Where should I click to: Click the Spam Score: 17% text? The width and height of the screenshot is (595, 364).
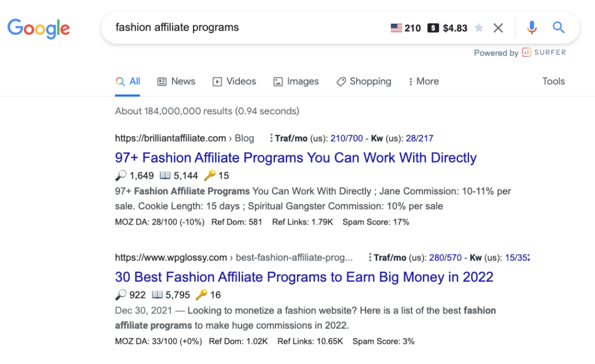click(x=376, y=222)
